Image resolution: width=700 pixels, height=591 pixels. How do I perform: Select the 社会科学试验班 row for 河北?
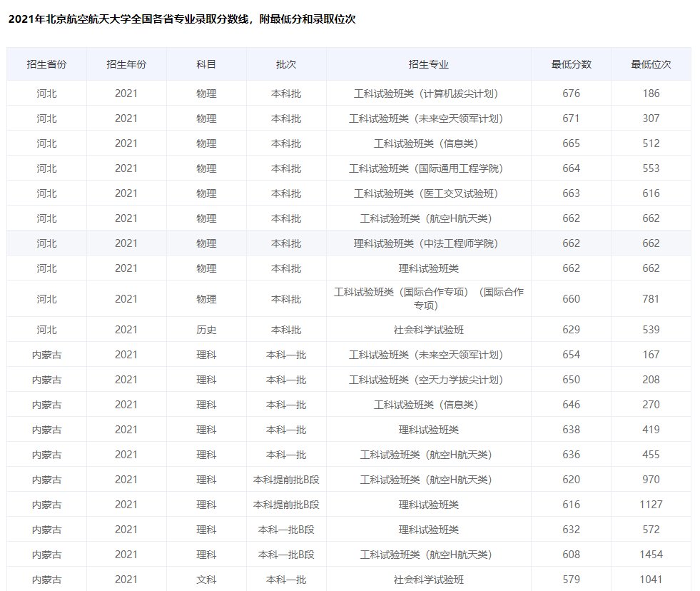point(429,329)
